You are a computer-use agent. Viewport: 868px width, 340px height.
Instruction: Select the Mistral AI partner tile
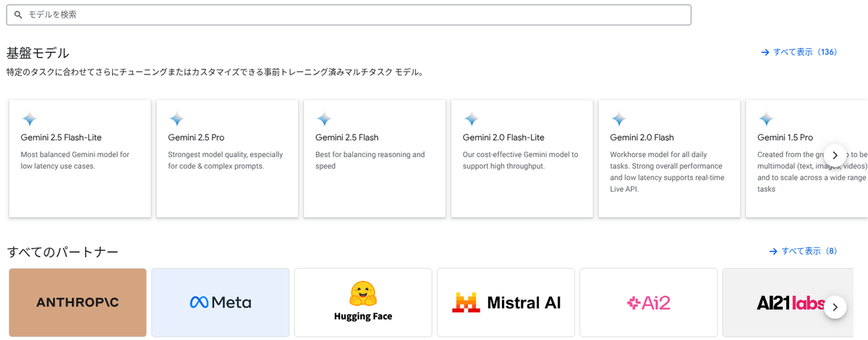click(x=506, y=302)
